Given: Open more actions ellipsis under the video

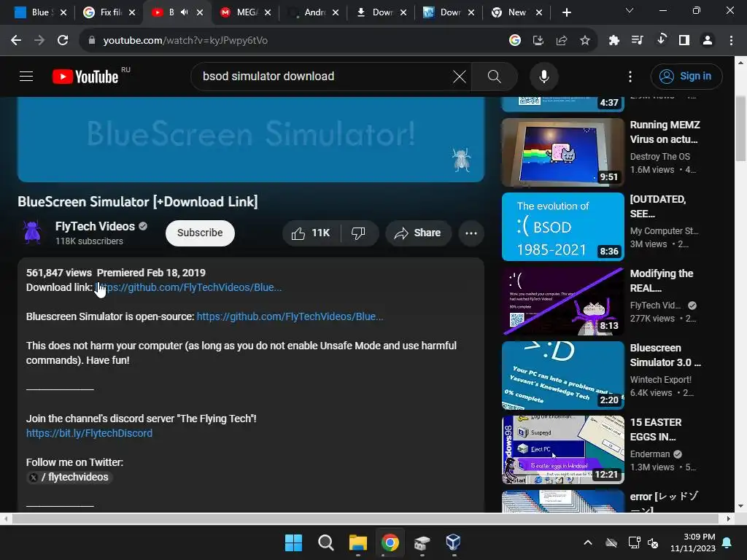Looking at the screenshot, I should tap(471, 233).
